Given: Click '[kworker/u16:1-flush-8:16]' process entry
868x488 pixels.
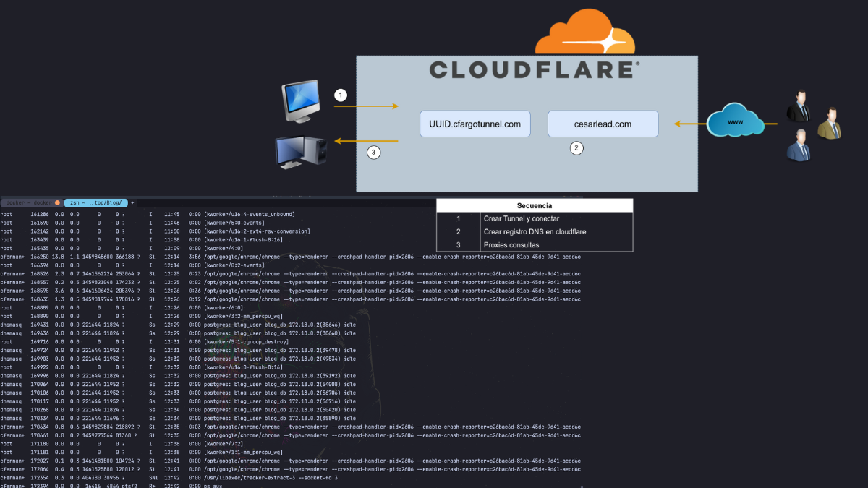Looking at the screenshot, I should click(x=243, y=239).
